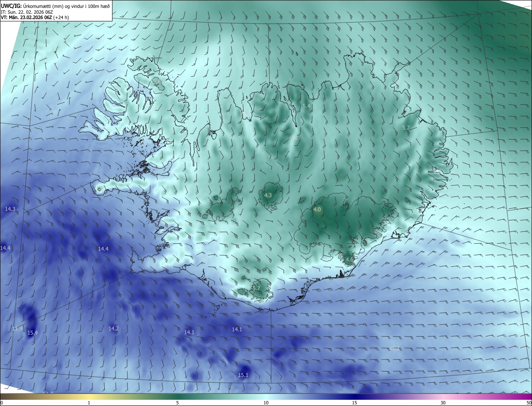Click the 4.6 value label near southeast coast
532x406 pixels.
pos(349,260)
